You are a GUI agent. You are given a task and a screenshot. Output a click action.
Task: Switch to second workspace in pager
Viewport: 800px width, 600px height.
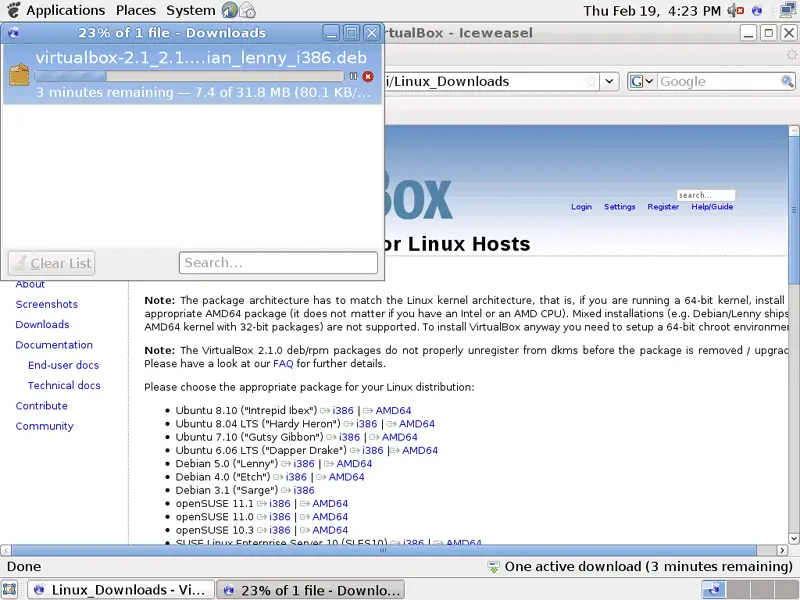tap(738, 590)
